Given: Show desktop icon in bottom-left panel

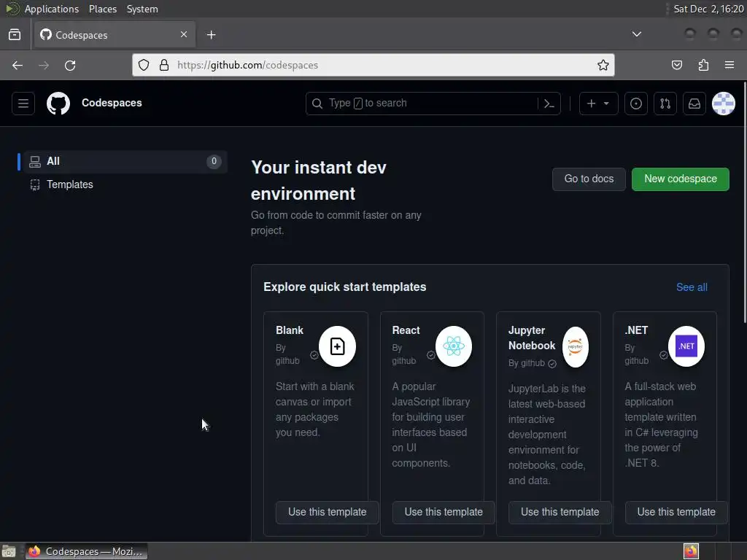Looking at the screenshot, I should point(9,551).
